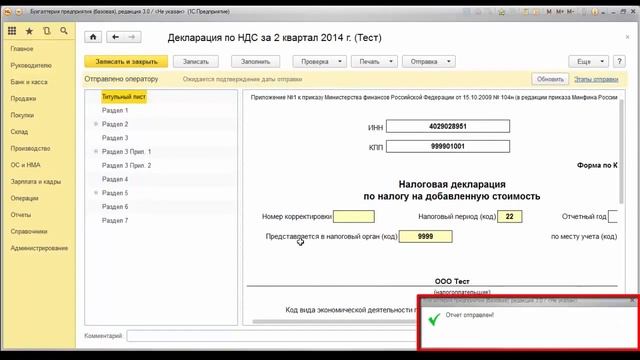The height and width of the screenshot is (360, 640).
Task: Click the ИНН field 4029028951
Action: [x=448, y=126]
